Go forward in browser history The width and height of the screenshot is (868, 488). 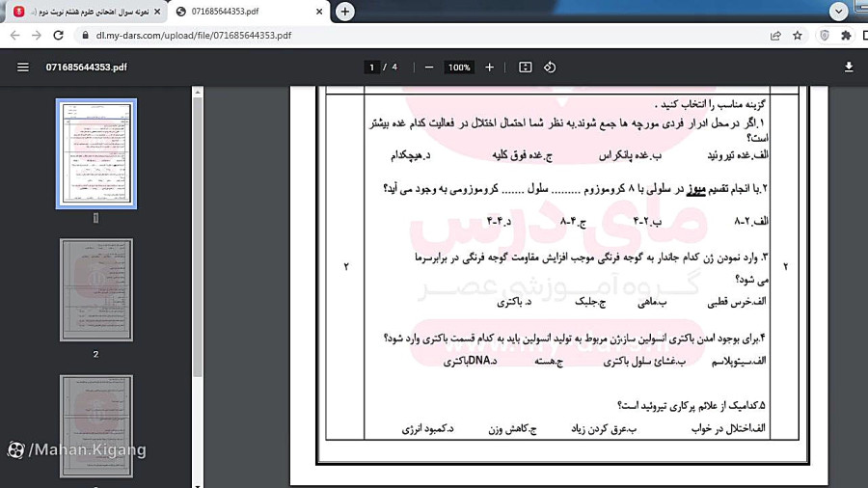[37, 36]
